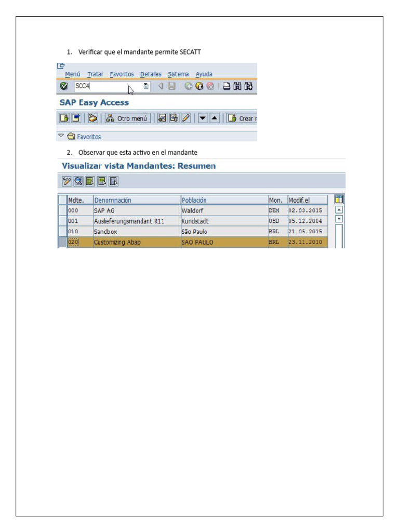
Task: Click the printer icon in toolbar
Action: (x=227, y=86)
